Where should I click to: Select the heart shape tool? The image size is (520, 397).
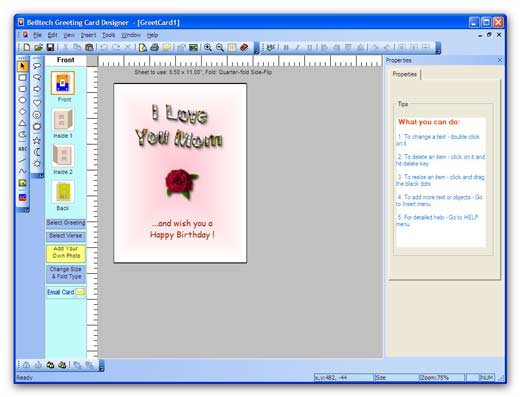point(37,103)
